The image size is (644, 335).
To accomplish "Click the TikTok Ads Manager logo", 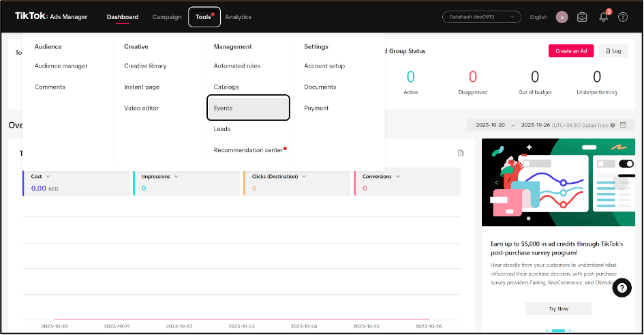I will pos(51,17).
